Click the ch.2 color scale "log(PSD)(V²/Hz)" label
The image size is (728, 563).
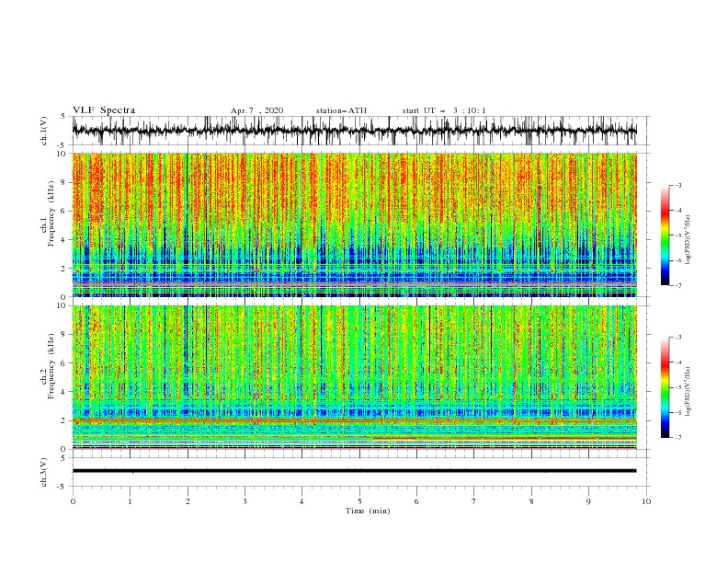688,392
